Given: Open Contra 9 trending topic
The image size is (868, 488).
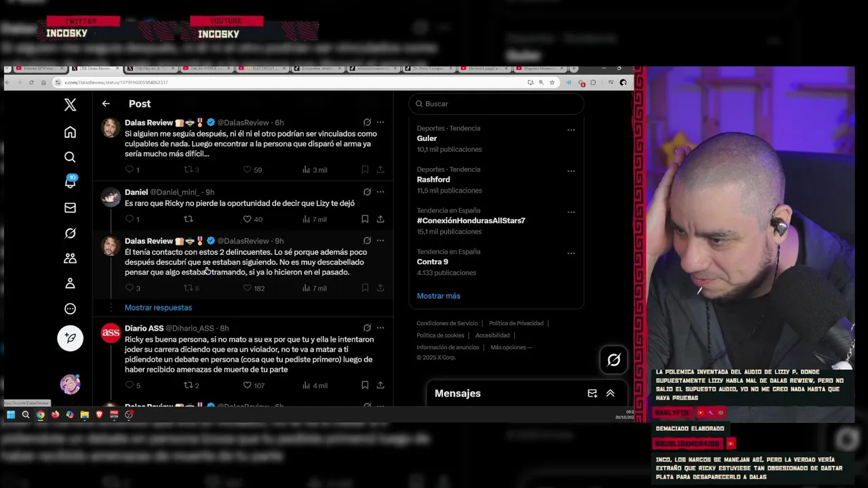Looking at the screenshot, I should click(433, 262).
